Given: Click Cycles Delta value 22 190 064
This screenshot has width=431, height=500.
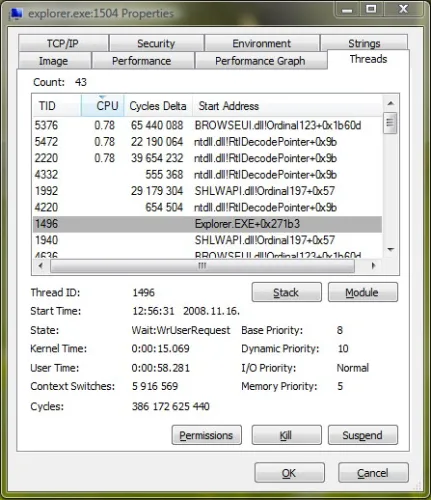Looking at the screenshot, I should tap(157, 142).
